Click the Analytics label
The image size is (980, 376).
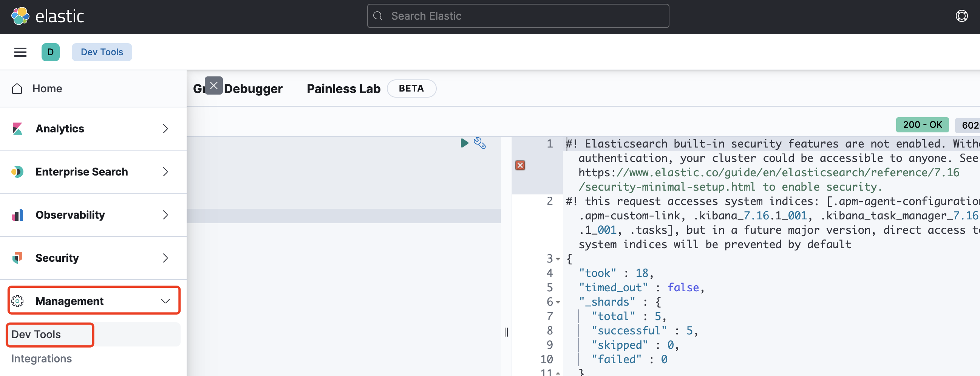coord(60,129)
